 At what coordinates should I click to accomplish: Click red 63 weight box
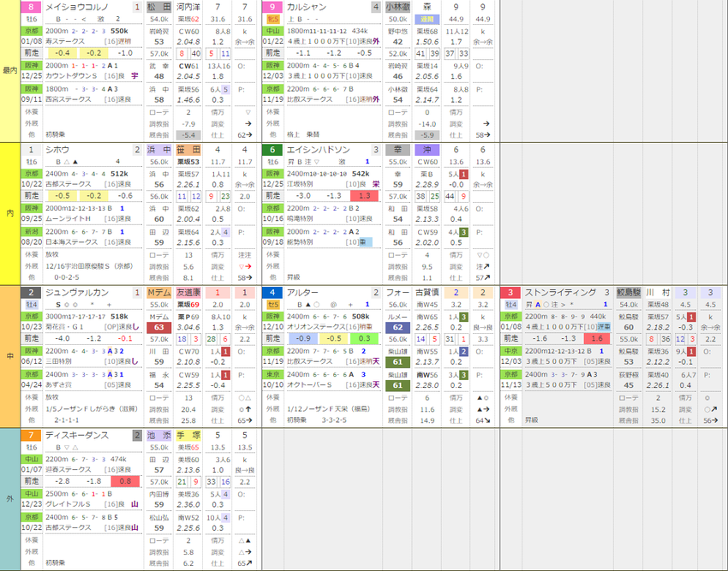pos(159,327)
